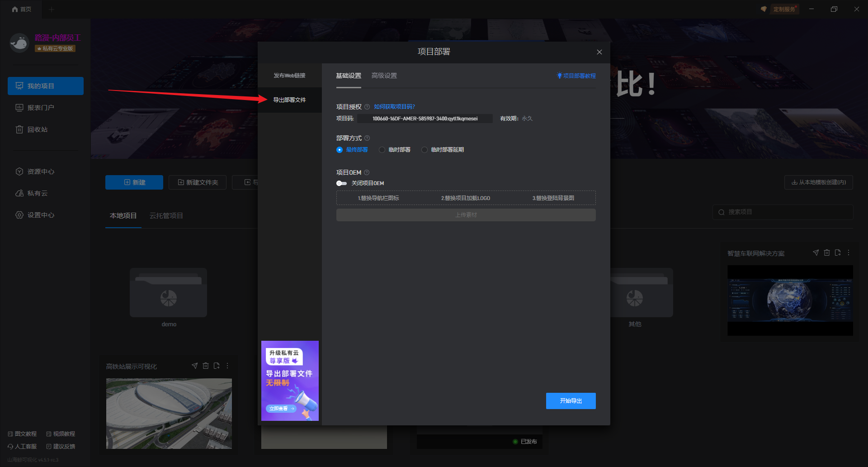Open 如何获取项目码? link
Image resolution: width=868 pixels, height=467 pixels.
click(394, 107)
